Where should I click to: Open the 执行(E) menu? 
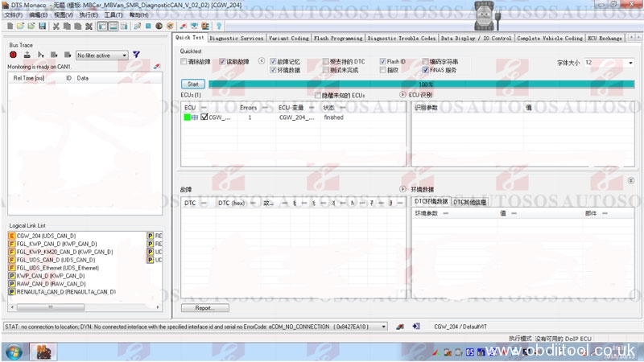[x=89, y=14]
